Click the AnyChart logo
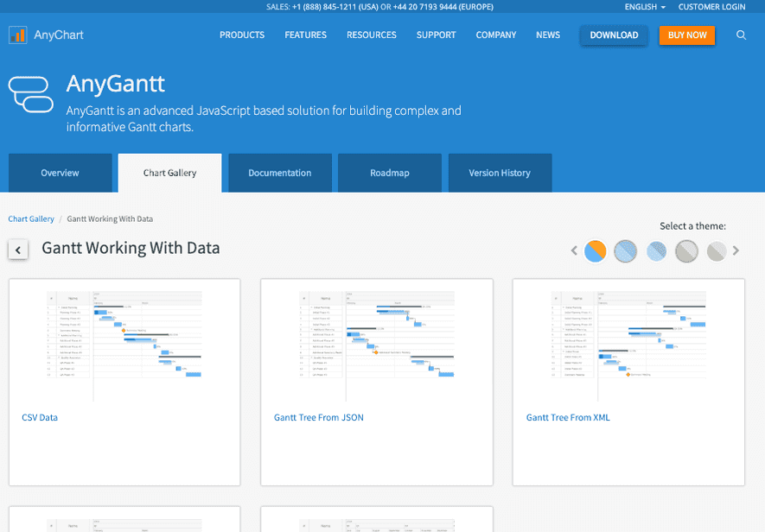The image size is (765, 532). (x=45, y=35)
